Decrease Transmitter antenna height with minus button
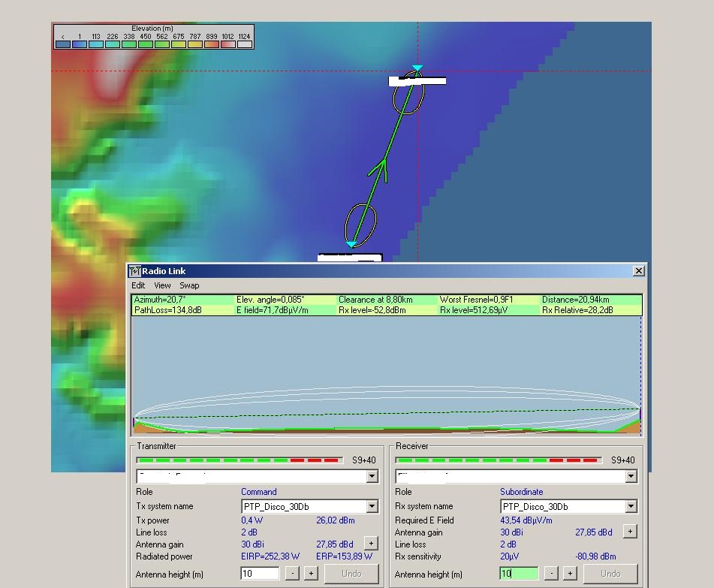The height and width of the screenshot is (588, 714). coord(292,574)
